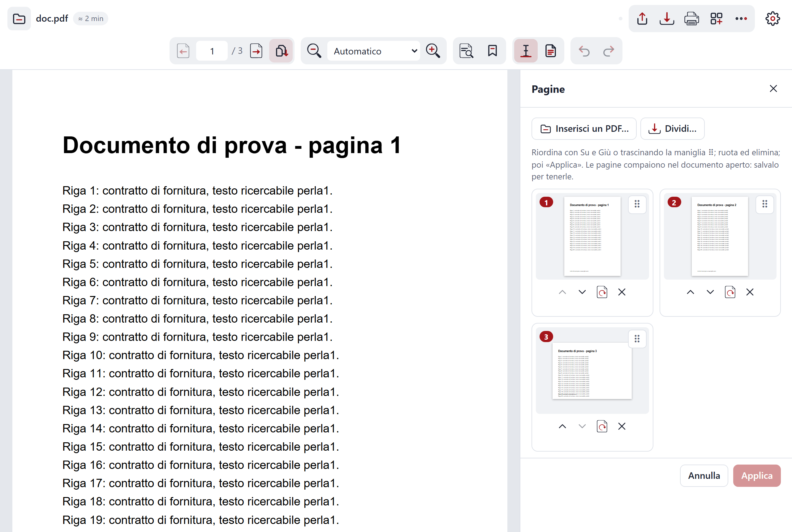The height and width of the screenshot is (532, 792).
Task: Go to the previous page
Action: click(x=183, y=51)
